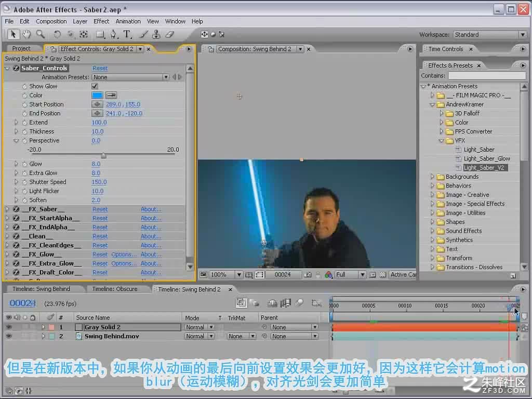
Task: Select the Pen tool
Action: coord(113,34)
